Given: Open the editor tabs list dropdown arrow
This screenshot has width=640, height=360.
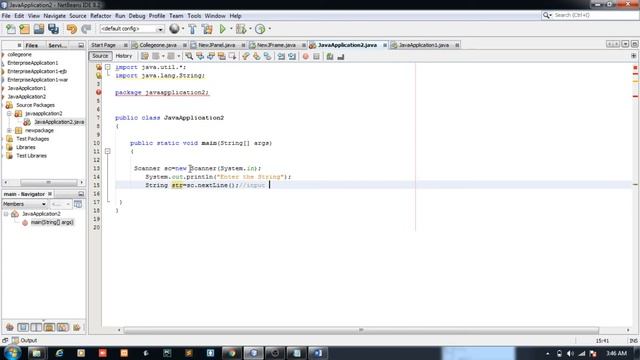Looking at the screenshot, I should [625, 44].
